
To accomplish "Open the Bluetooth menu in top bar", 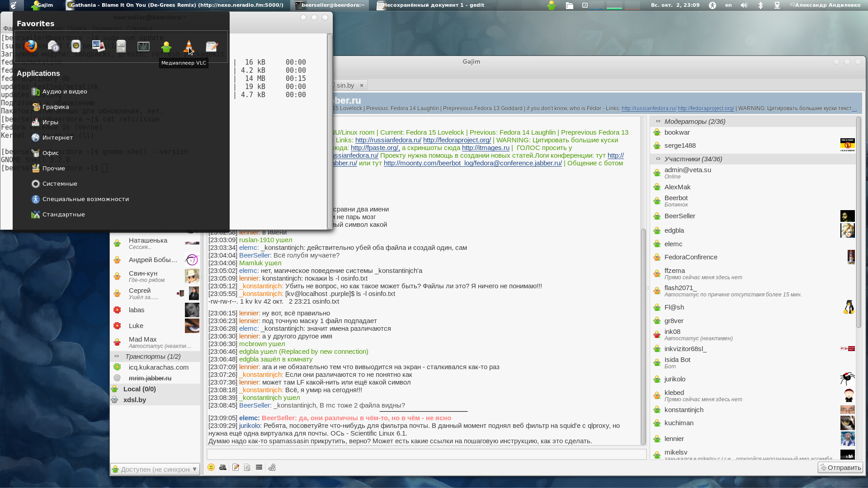I will click(x=760, y=5).
